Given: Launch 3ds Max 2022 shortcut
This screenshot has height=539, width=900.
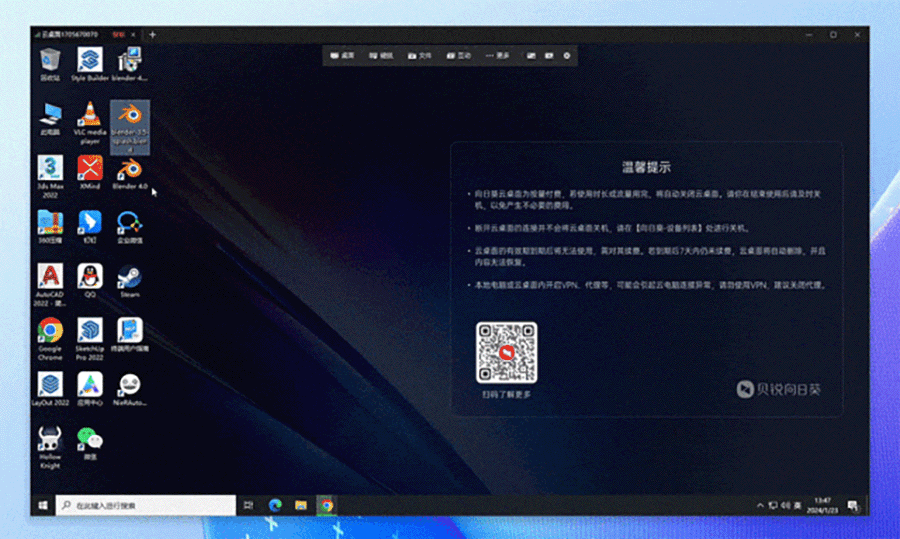Looking at the screenshot, I should (51, 176).
